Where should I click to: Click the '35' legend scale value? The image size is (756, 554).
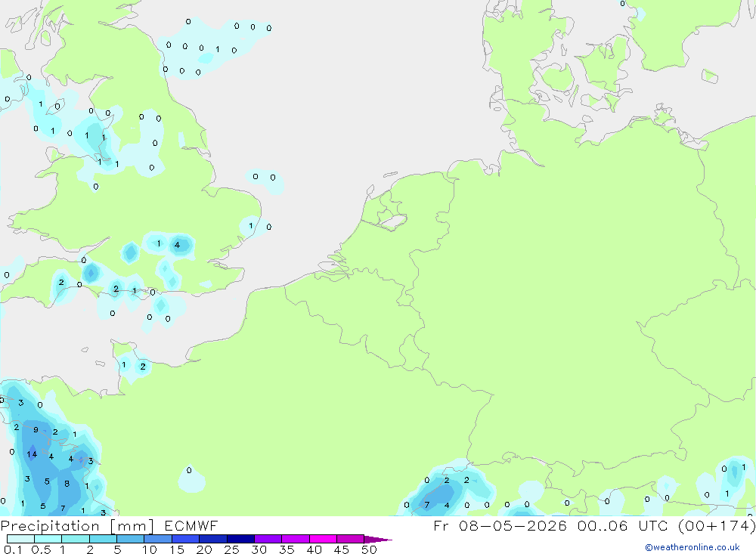(x=287, y=549)
